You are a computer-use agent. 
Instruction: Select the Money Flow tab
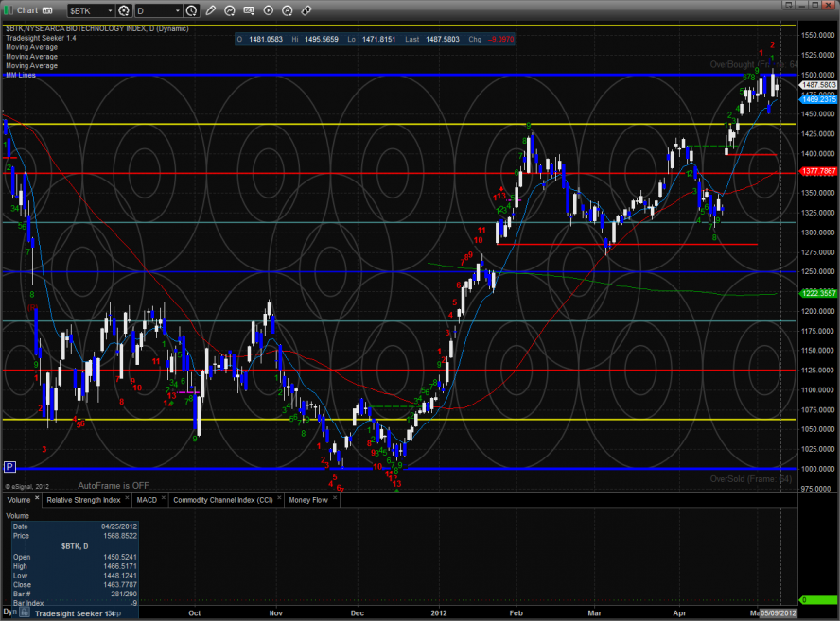tap(307, 499)
